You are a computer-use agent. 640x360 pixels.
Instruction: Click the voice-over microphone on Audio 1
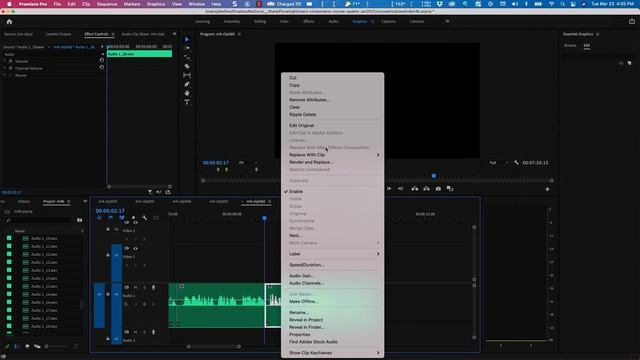(x=153, y=287)
